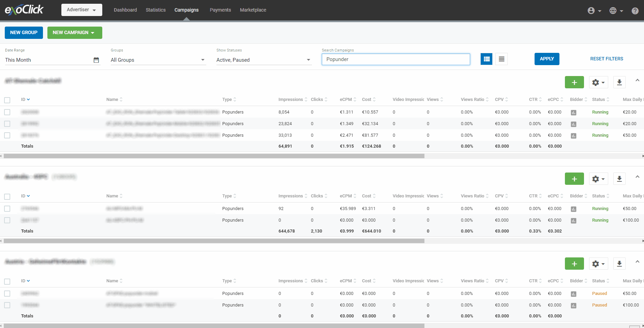The height and width of the screenshot is (328, 644).
Task: Sort second table by Clicks
Action: 319,196
